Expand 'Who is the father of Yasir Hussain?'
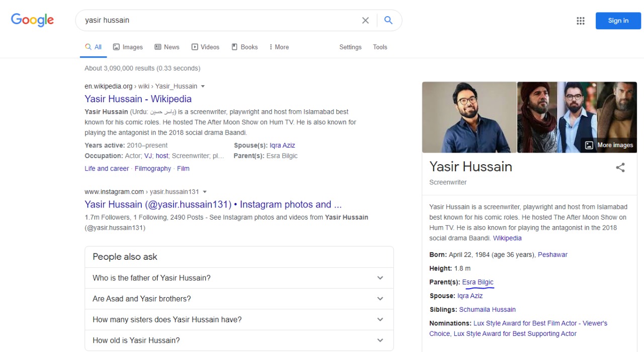The width and height of the screenshot is (644, 352). 239,278
